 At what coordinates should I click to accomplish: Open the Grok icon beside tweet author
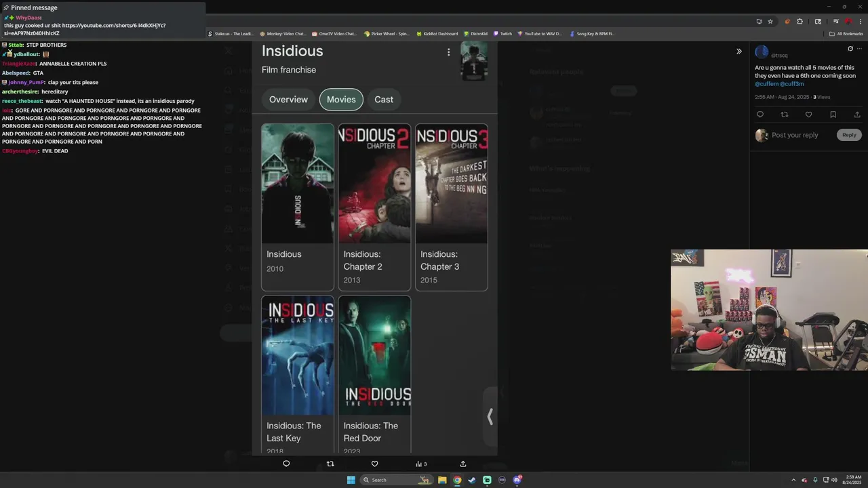click(850, 49)
